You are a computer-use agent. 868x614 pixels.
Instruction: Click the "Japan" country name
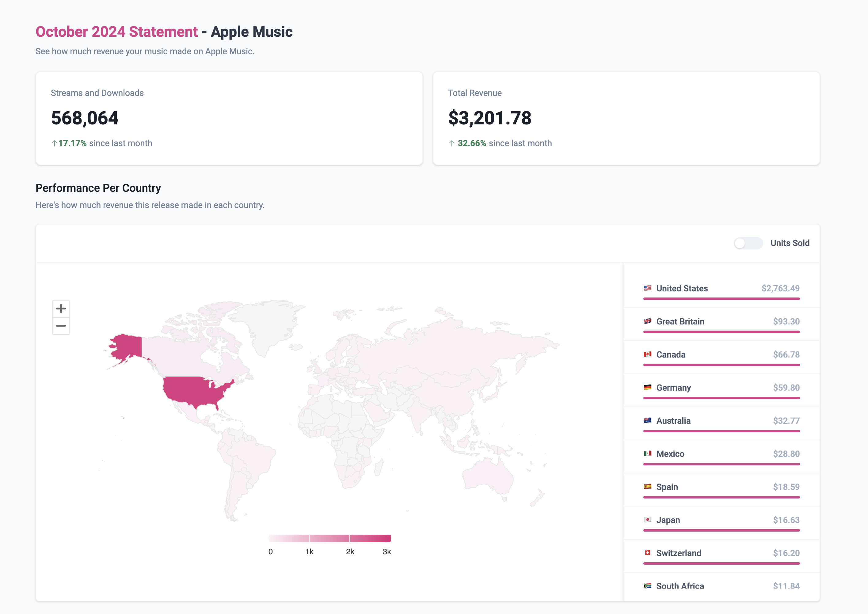point(668,520)
